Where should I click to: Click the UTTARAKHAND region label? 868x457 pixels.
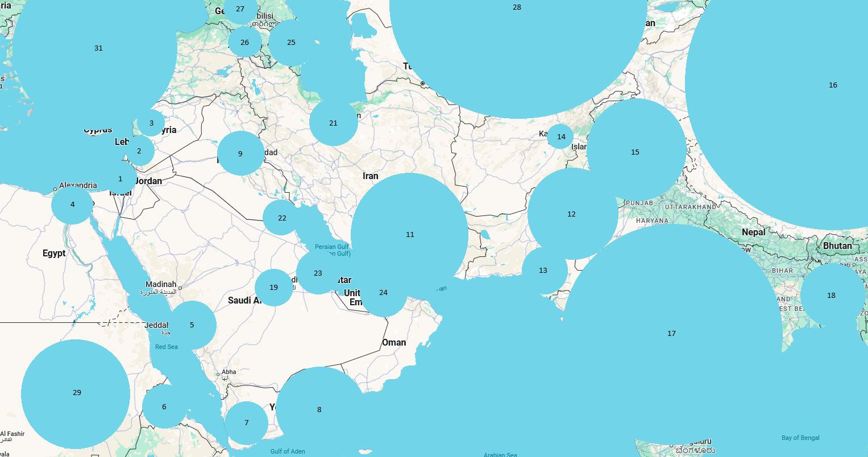pyautogui.click(x=691, y=207)
